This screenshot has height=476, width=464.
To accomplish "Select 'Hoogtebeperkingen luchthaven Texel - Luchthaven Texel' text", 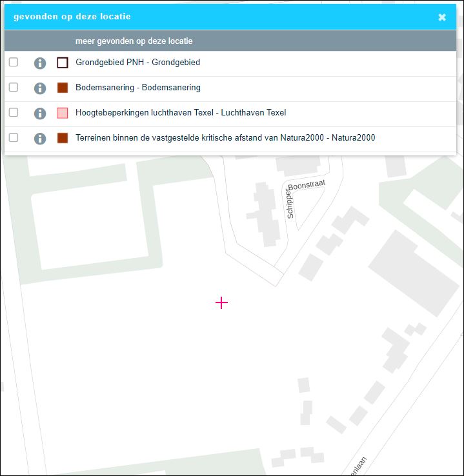I will point(181,113).
